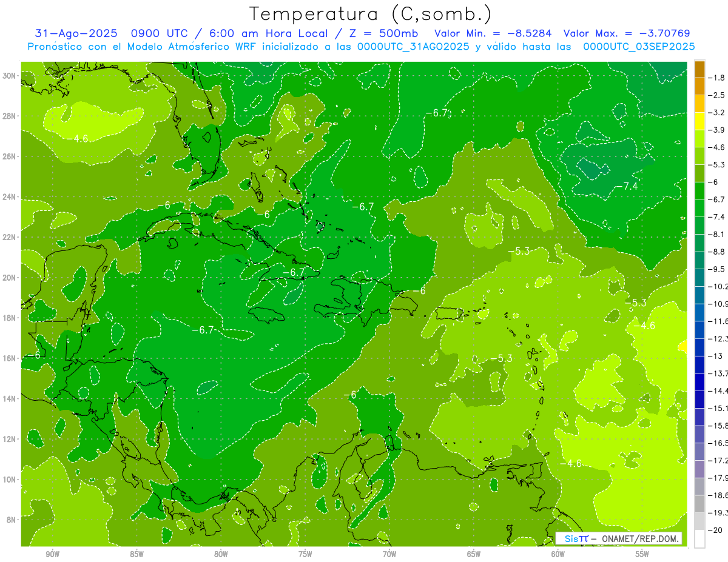Click the '-9.5' legend label

tap(717, 269)
